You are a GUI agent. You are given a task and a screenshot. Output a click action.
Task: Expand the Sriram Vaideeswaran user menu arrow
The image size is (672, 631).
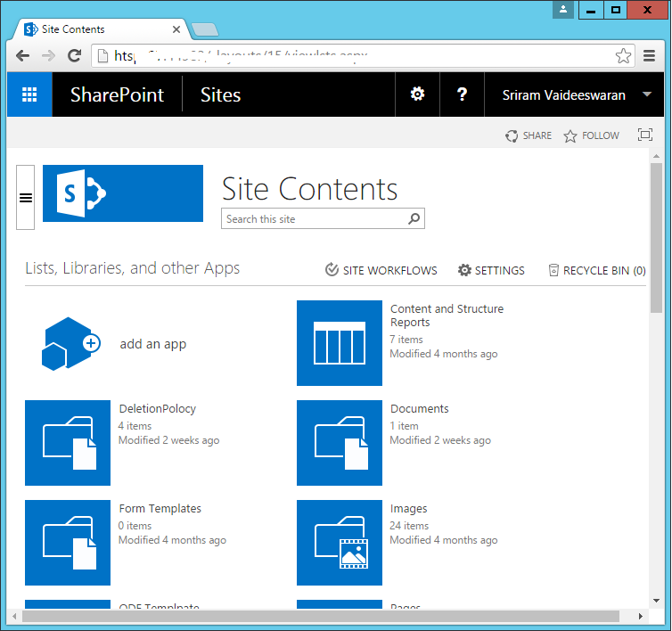pyautogui.click(x=647, y=94)
